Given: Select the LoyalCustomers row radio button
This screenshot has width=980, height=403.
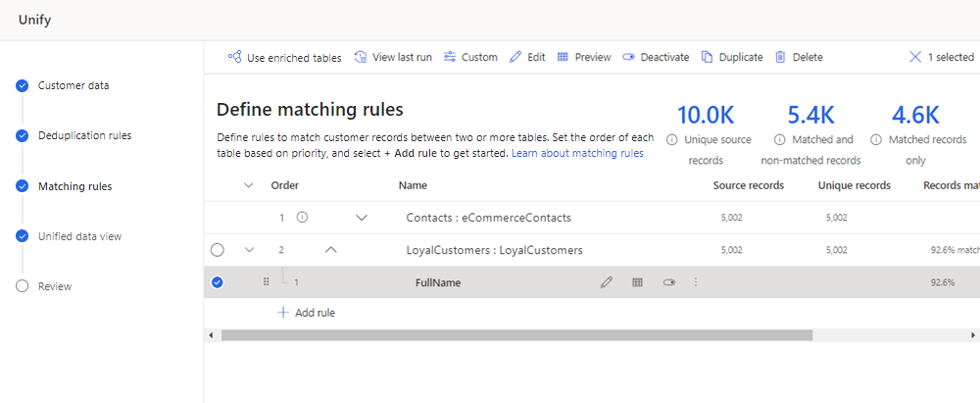Looking at the screenshot, I should [217, 250].
